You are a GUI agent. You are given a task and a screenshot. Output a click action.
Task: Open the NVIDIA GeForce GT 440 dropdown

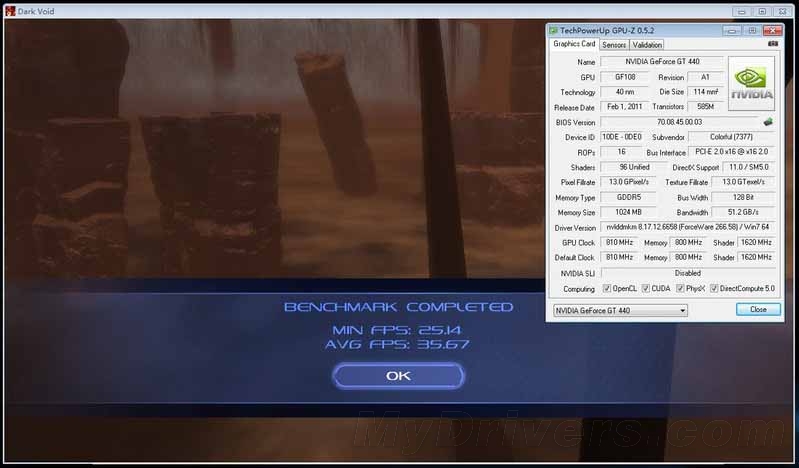620,310
